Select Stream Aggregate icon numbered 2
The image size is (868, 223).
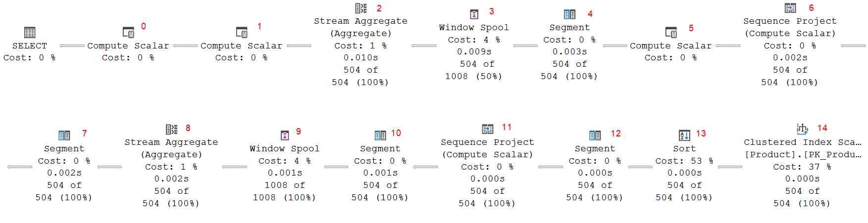pos(361,8)
